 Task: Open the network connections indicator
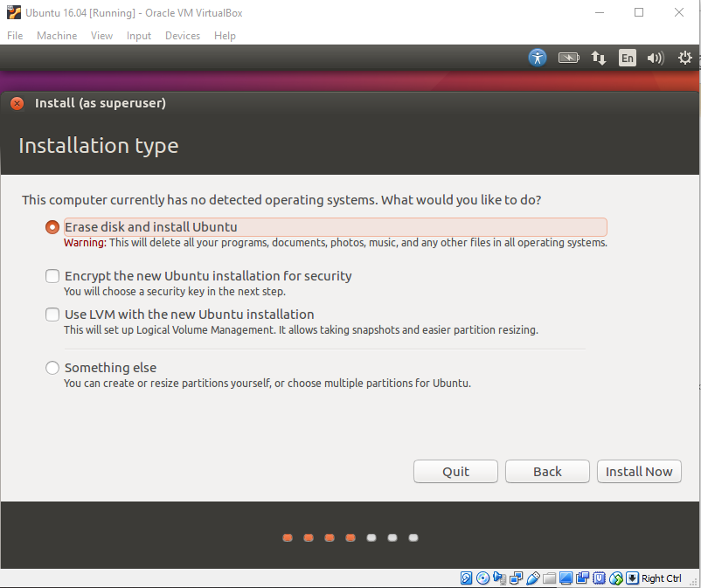tap(598, 58)
